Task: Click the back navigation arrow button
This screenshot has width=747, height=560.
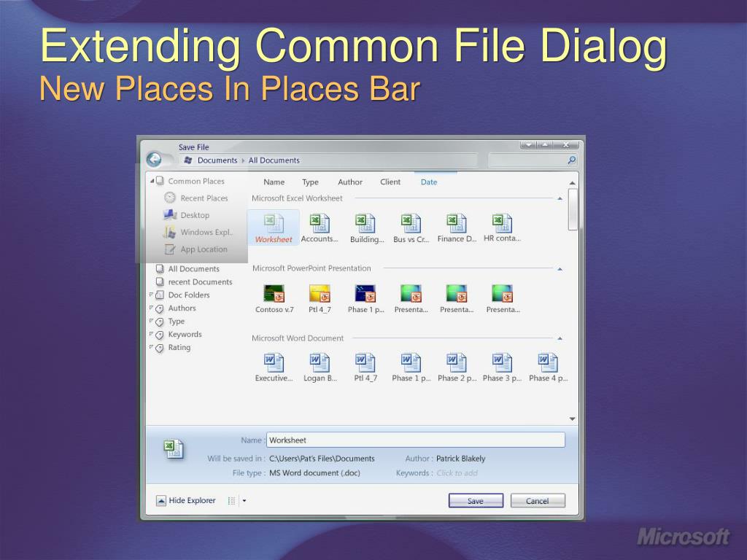Action: pyautogui.click(x=155, y=159)
